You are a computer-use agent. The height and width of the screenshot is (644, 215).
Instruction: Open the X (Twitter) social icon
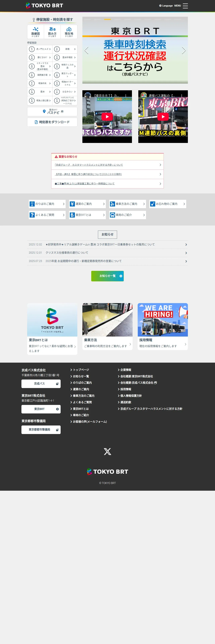[x=107, y=452]
